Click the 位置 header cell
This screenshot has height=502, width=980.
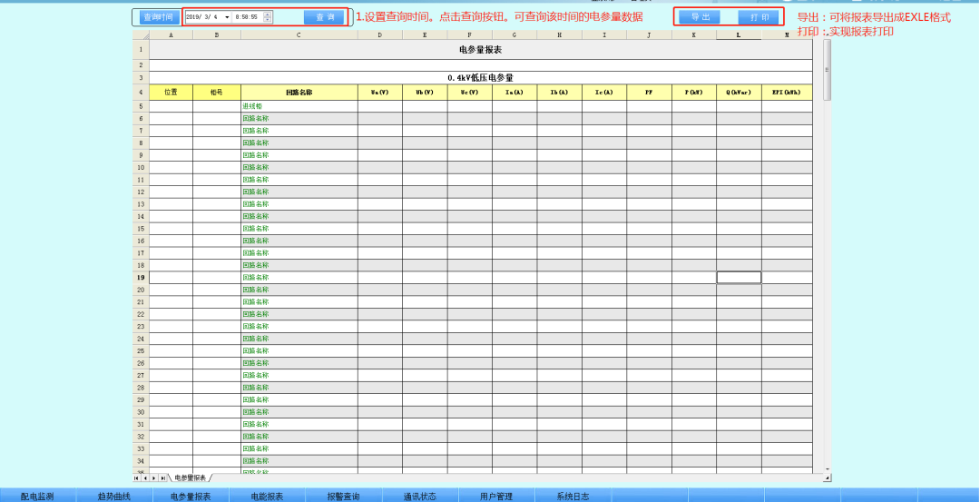171,93
